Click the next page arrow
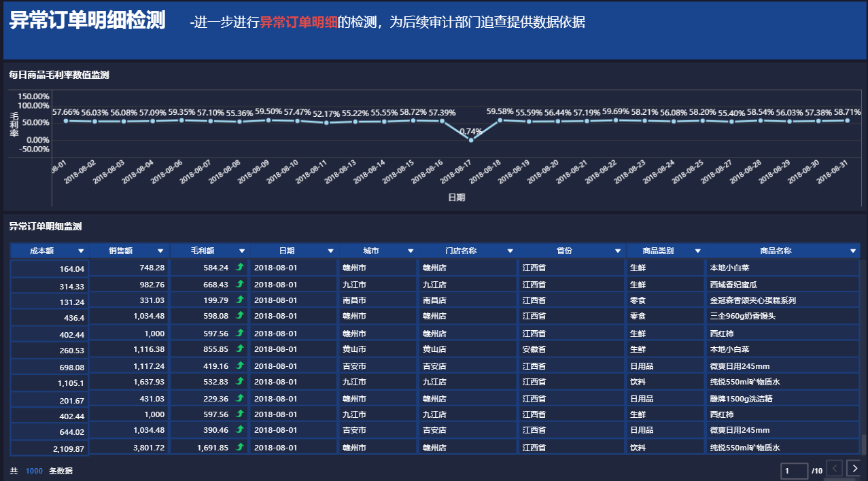The image size is (868, 481). click(x=854, y=468)
